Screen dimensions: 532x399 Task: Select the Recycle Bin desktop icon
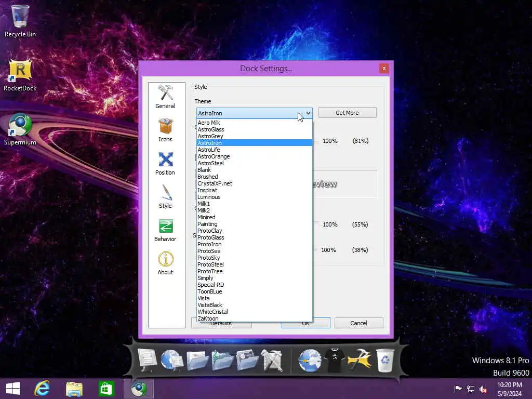tap(20, 21)
